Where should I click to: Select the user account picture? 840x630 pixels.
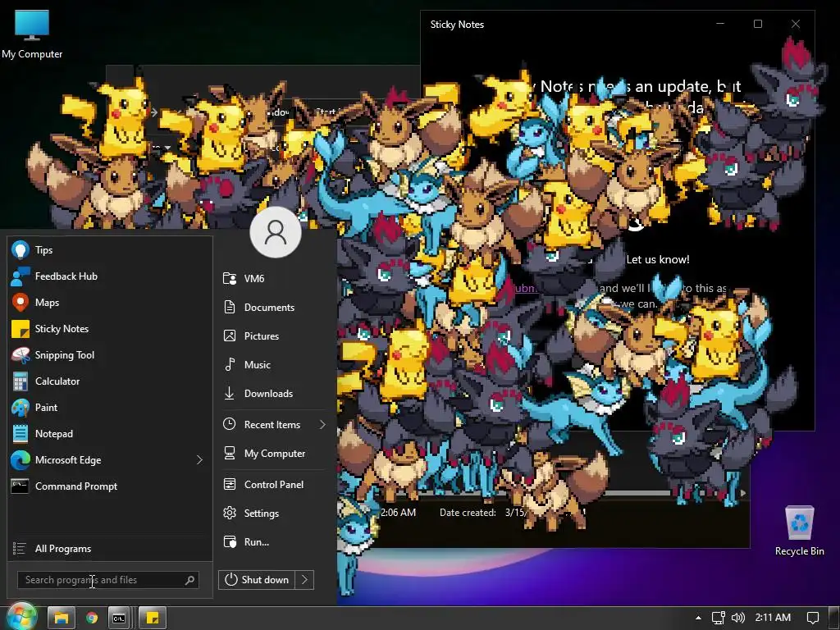pos(276,232)
